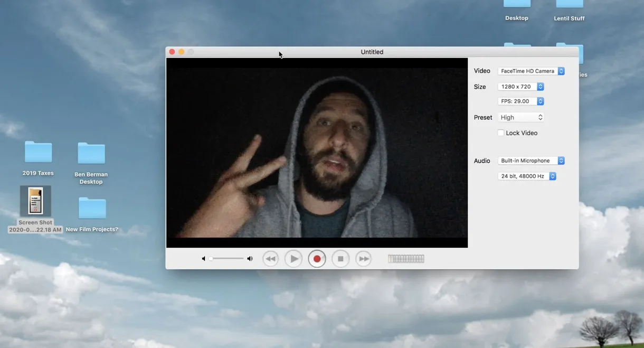
Task: Click the red Record button
Action: point(317,259)
